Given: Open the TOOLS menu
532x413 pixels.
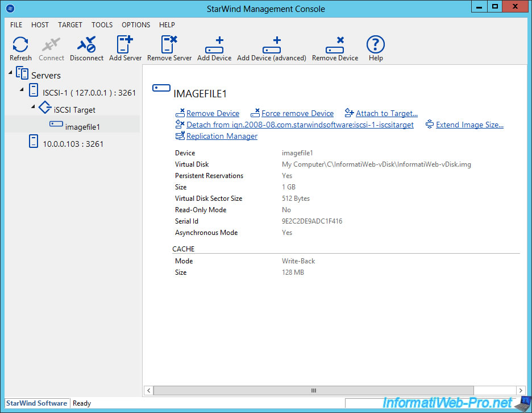Looking at the screenshot, I should point(102,24).
